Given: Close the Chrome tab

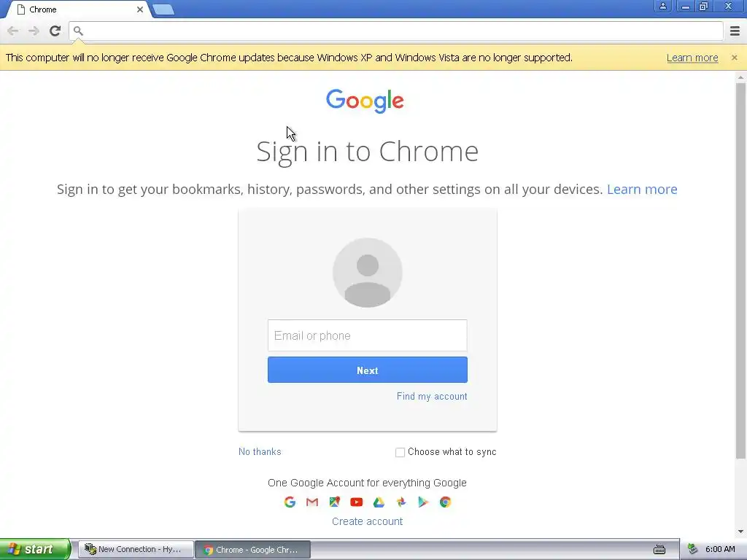Looking at the screenshot, I should 140,9.
